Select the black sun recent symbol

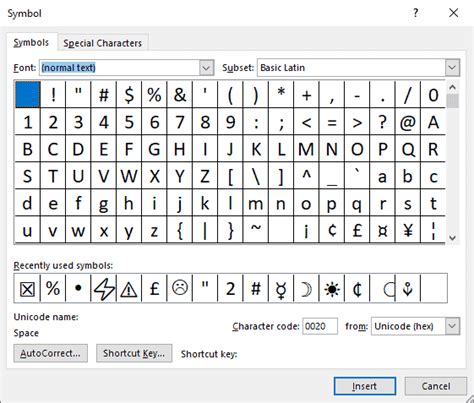pos(332,288)
